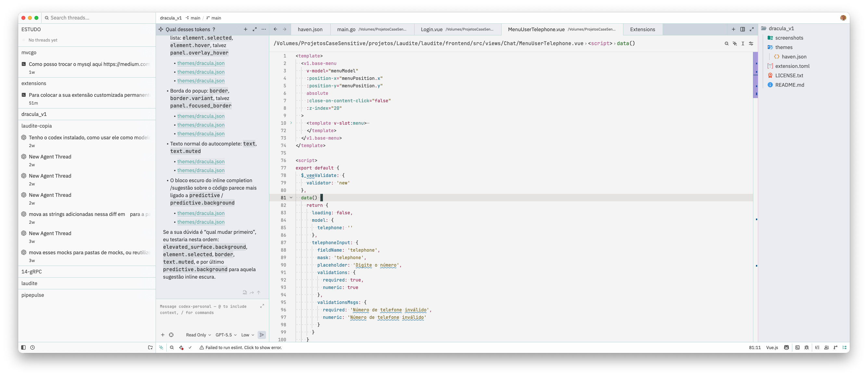The height and width of the screenshot is (377, 868).
Task: Open Vue.js language selector in status bar
Action: (x=772, y=347)
